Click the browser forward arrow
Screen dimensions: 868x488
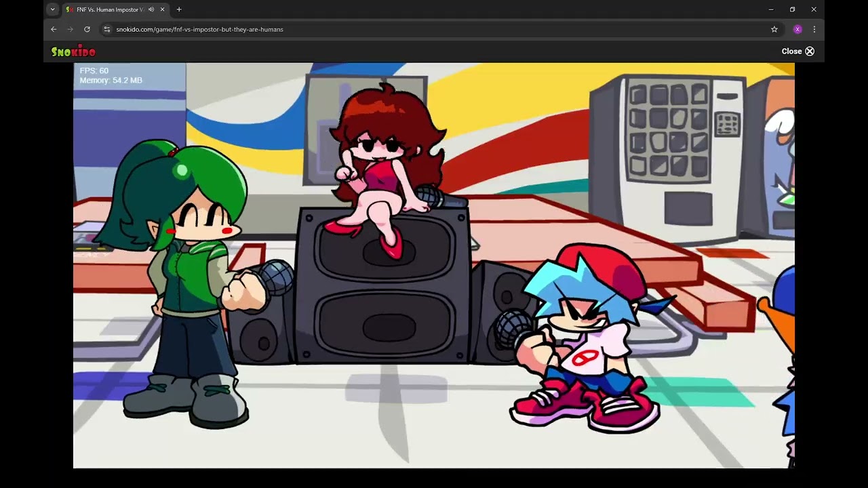click(70, 29)
